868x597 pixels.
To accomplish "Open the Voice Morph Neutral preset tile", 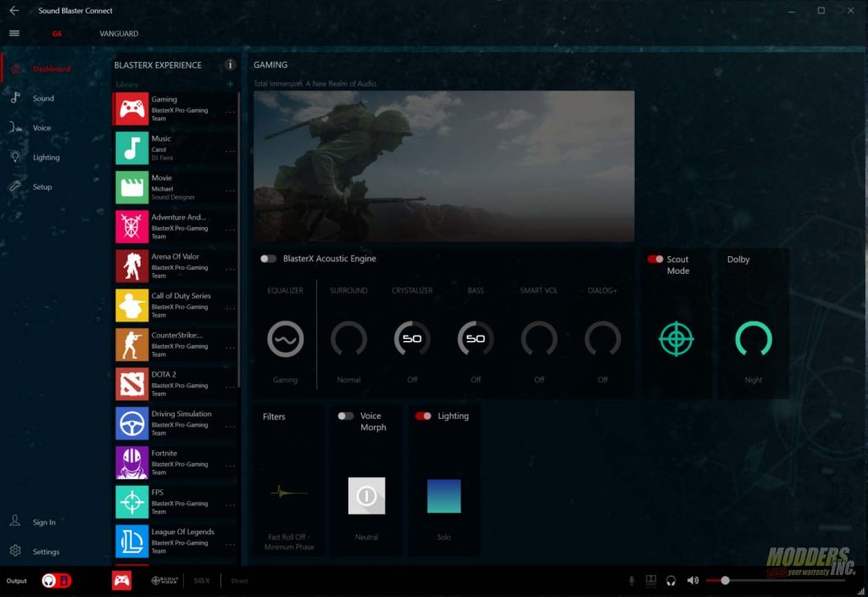I will (x=366, y=495).
